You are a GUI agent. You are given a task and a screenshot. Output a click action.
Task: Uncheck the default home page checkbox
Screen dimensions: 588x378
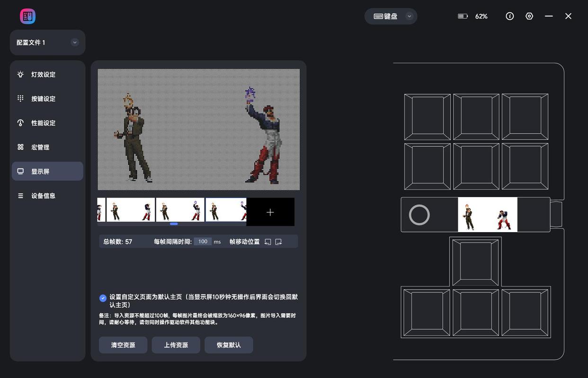103,298
